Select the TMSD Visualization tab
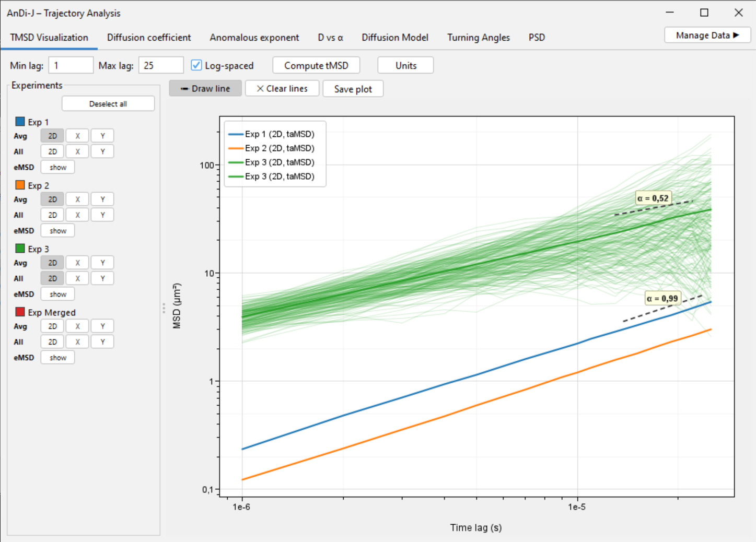Image resolution: width=756 pixels, height=542 pixels. pyautogui.click(x=49, y=37)
